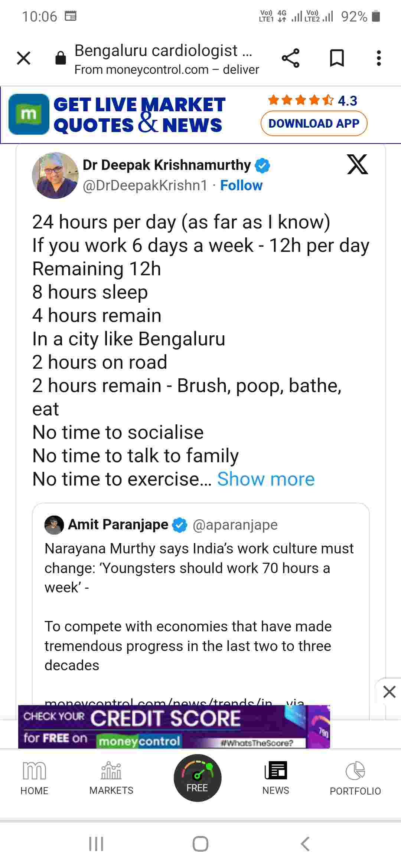Screen dimensions: 401x868
Task: Tap the share icon in toolbar
Action: click(x=290, y=58)
